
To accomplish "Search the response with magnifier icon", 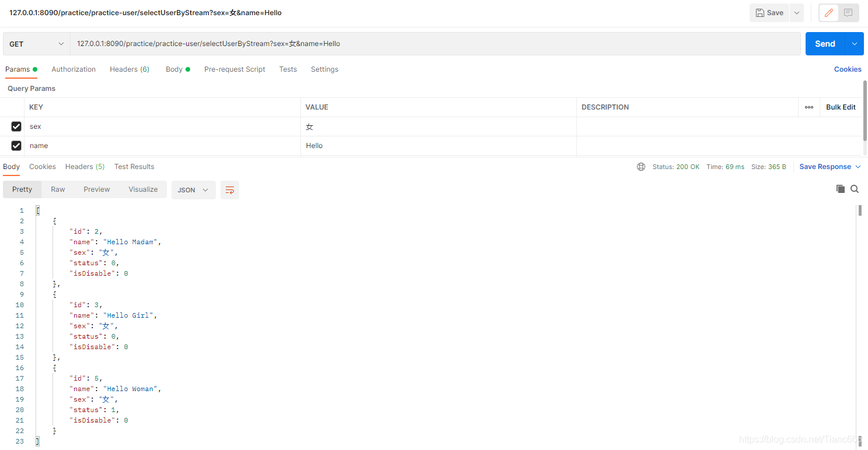I will pyautogui.click(x=855, y=189).
